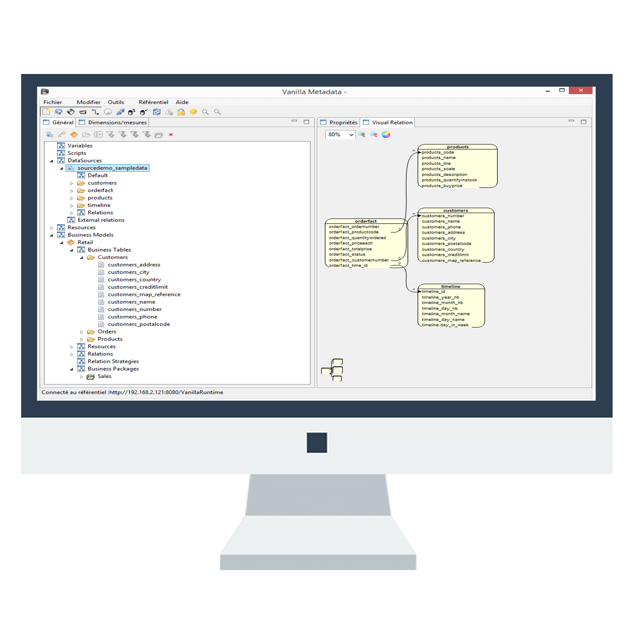This screenshot has height=644, width=644.
Task: Click the warning triangle toolbar icon
Action: 169,112
